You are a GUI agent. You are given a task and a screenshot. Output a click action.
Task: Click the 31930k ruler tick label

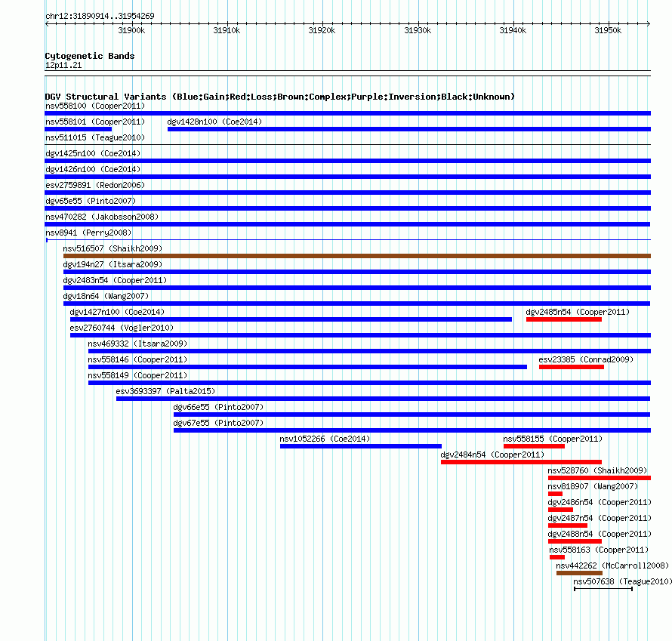(x=418, y=30)
